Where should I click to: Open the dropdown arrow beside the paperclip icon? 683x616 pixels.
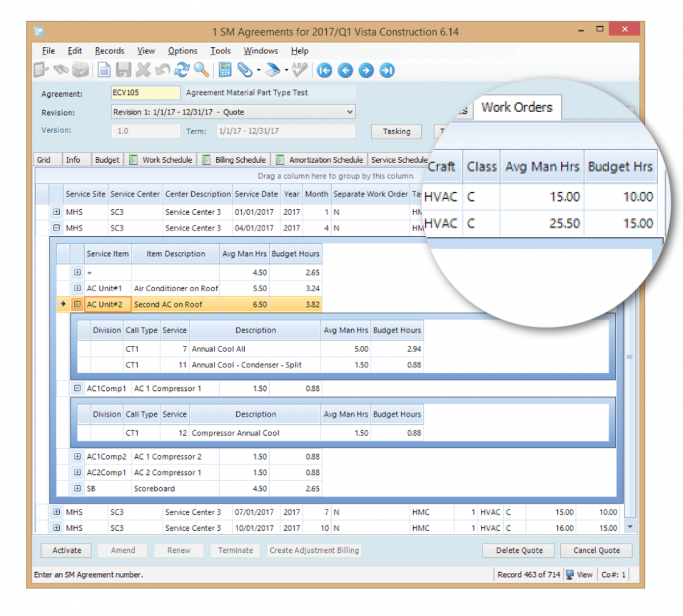(x=258, y=71)
